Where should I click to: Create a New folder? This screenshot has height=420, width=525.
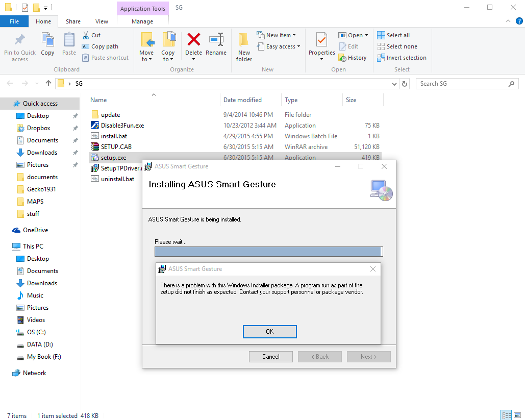click(x=244, y=47)
